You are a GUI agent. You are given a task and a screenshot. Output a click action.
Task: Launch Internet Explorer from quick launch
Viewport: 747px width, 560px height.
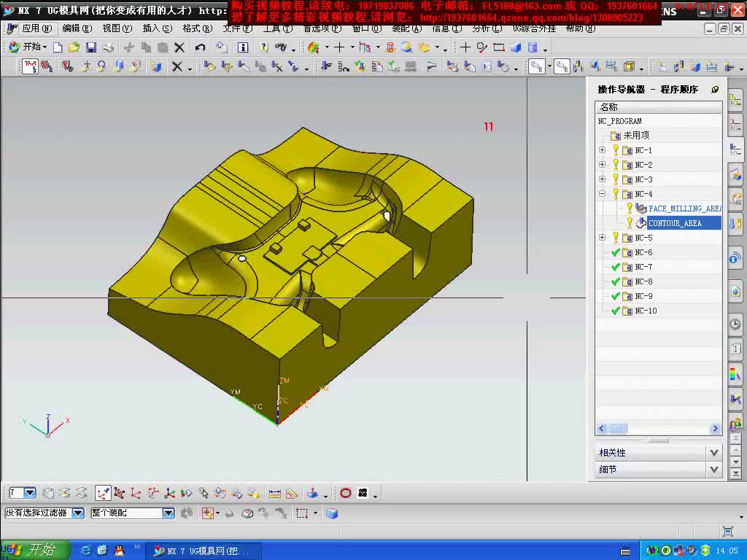tap(86, 551)
